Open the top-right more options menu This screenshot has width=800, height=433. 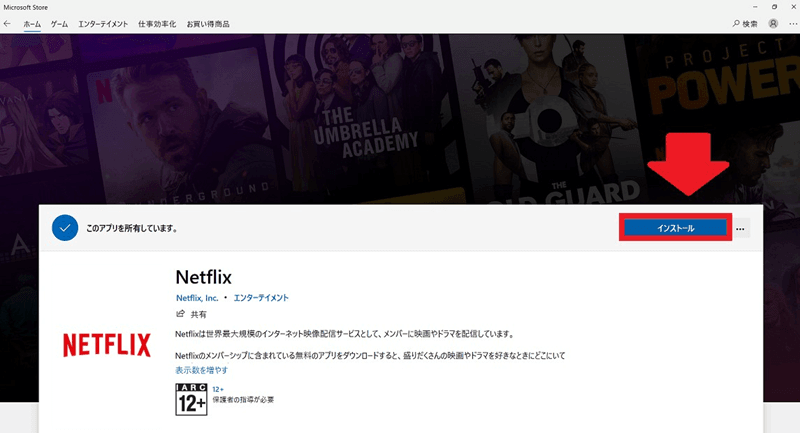793,23
